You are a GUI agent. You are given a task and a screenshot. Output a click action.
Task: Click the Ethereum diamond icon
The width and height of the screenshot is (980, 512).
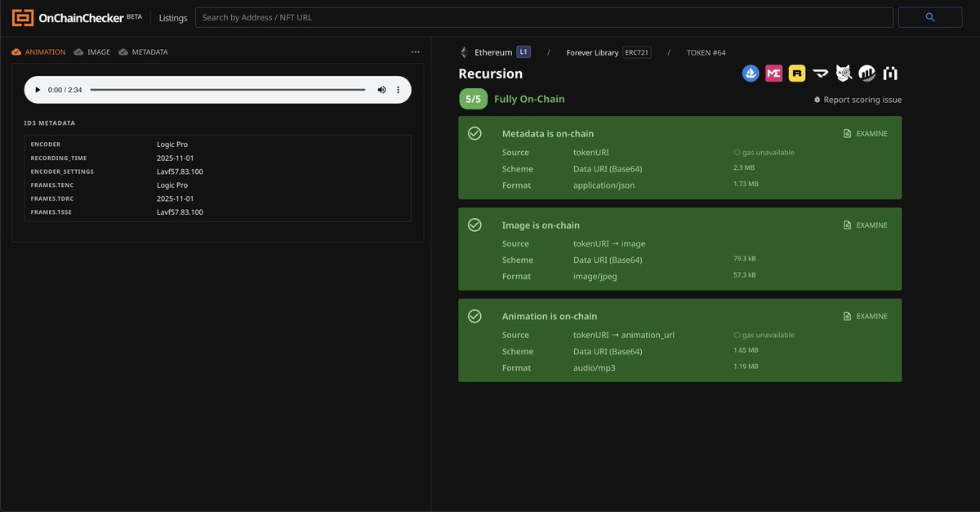465,52
